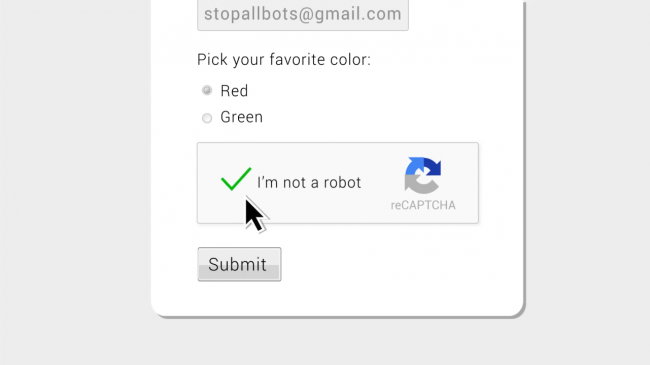Click the light blue arrow of reCAPTCHA logo
650x365 pixels.
(413, 166)
